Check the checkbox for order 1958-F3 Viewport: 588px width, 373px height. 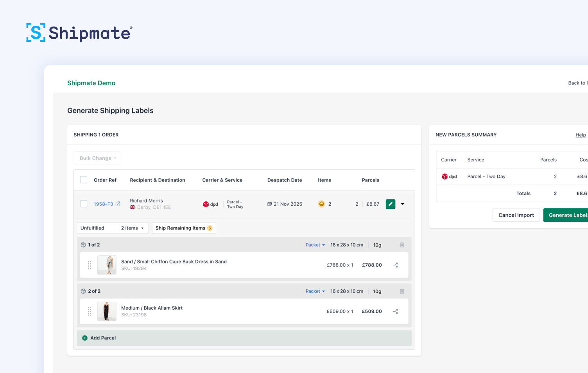point(83,204)
